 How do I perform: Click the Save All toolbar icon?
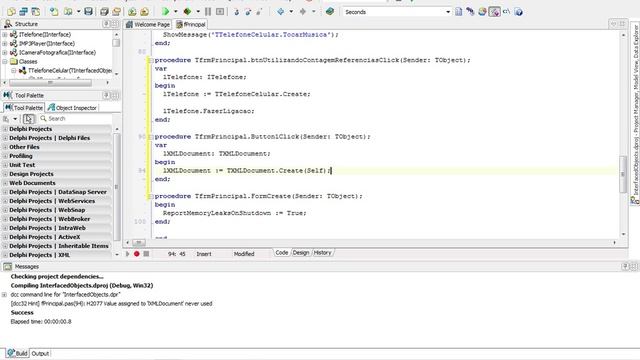pos(104,12)
